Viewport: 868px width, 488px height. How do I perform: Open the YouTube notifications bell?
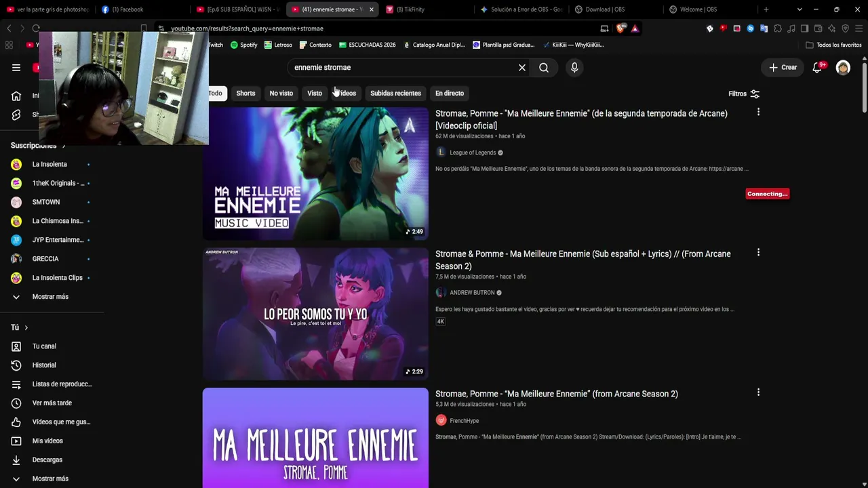(818, 68)
